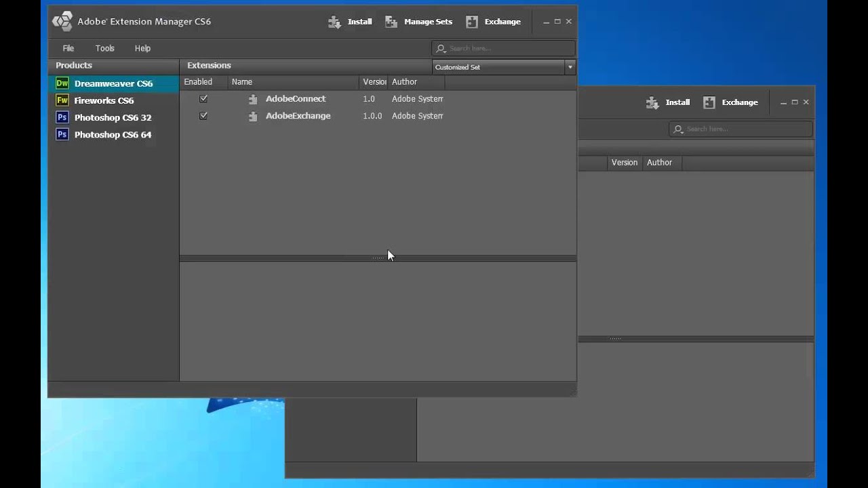Maximize the front Extension Manager window
This screenshot has width=868, height=488.
click(x=557, y=22)
